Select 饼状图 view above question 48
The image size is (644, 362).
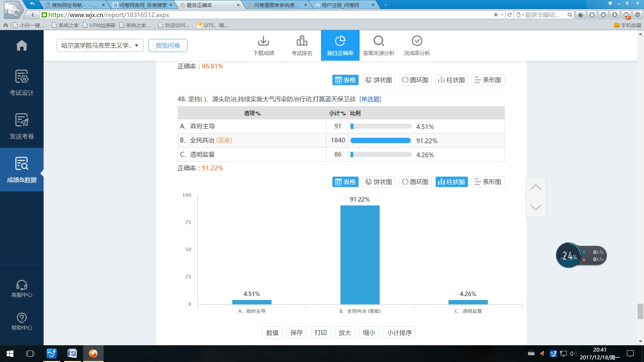click(379, 80)
